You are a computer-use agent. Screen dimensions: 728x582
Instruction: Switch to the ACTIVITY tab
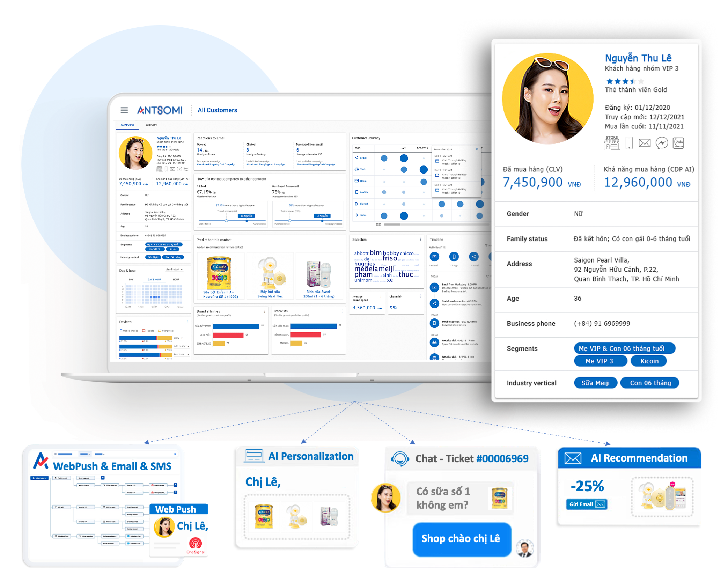pos(151,125)
